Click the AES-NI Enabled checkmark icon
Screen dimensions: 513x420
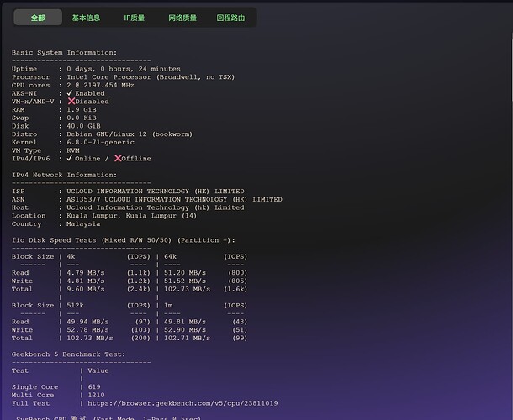(x=71, y=93)
